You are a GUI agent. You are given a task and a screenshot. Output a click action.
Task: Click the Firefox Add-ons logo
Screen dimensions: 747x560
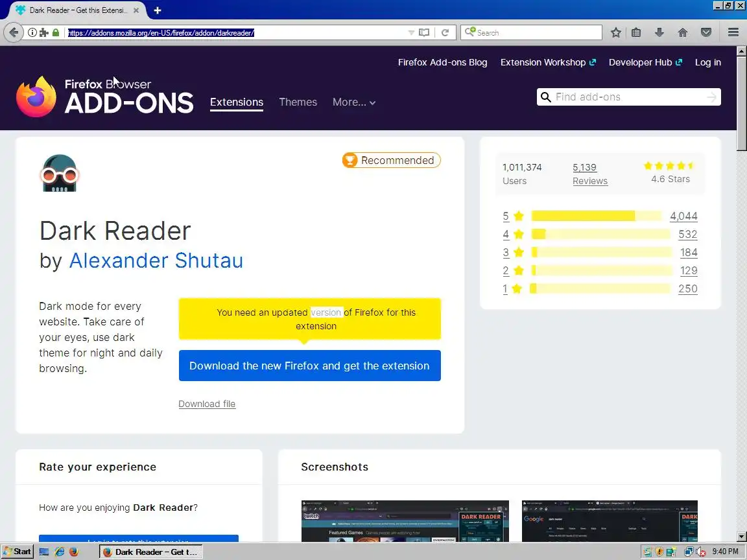[105, 97]
